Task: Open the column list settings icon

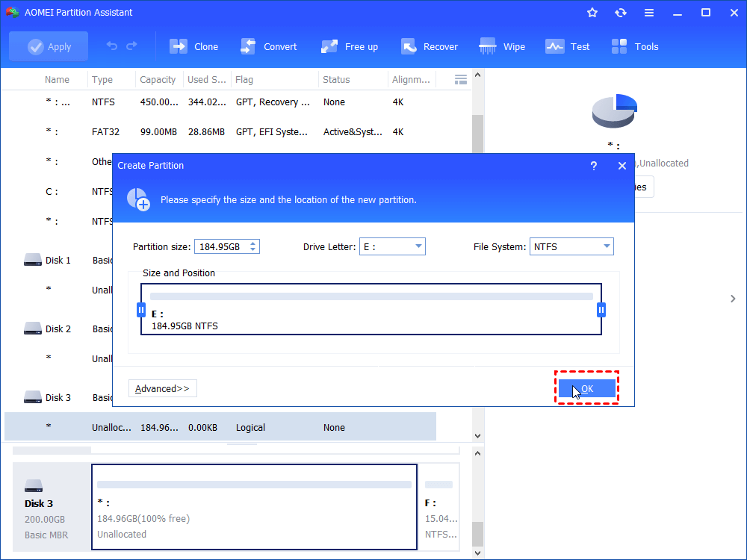Action: [461, 80]
